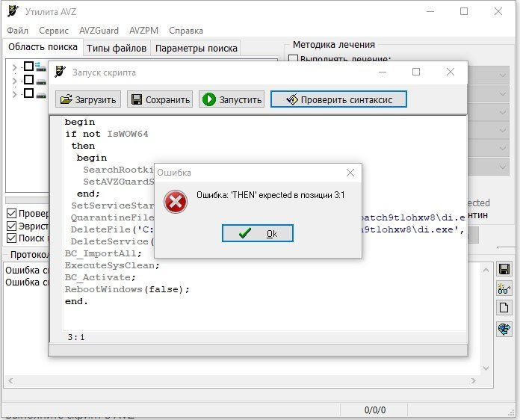520x420 pixels.
Task: Open the Сервис menu
Action: coord(54,31)
